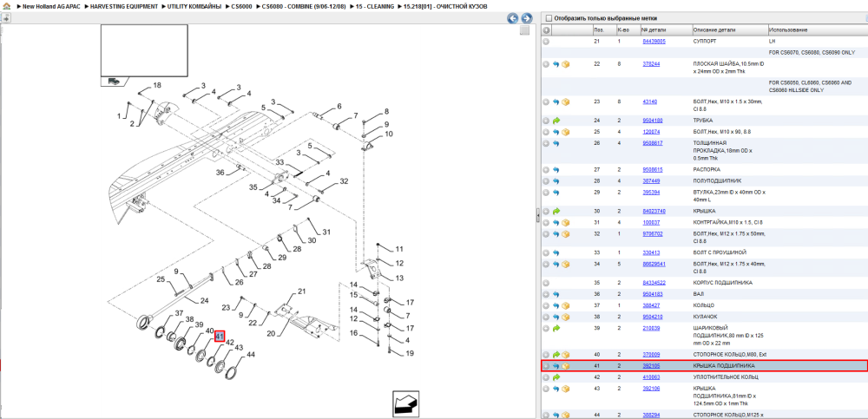Toggle the marker circle for row 29

click(x=546, y=193)
